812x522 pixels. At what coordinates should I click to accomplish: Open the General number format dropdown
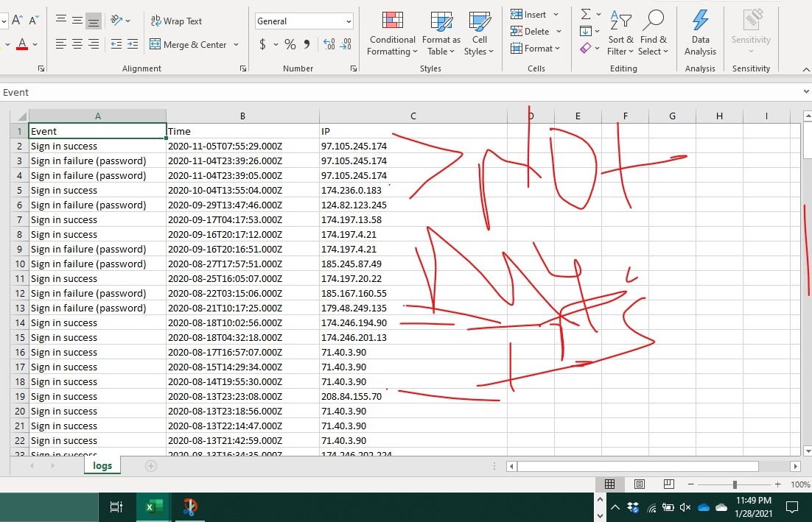pos(304,21)
